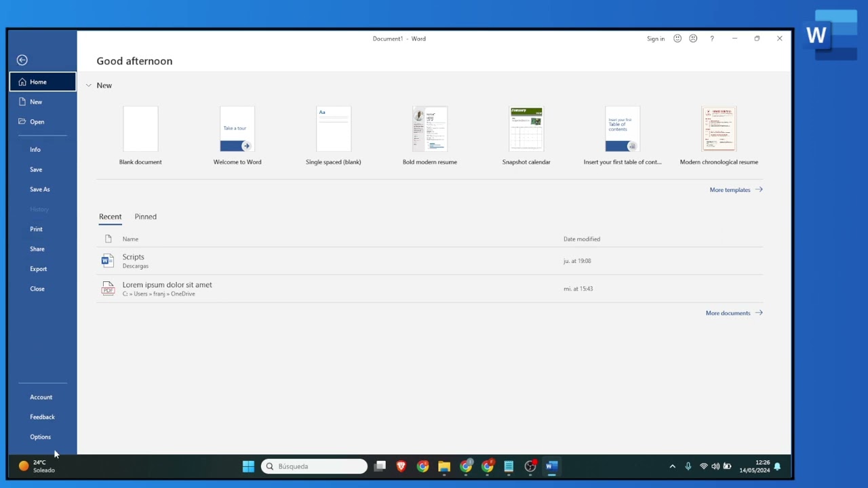Open Wi-Fi network tray icon

[703, 466]
